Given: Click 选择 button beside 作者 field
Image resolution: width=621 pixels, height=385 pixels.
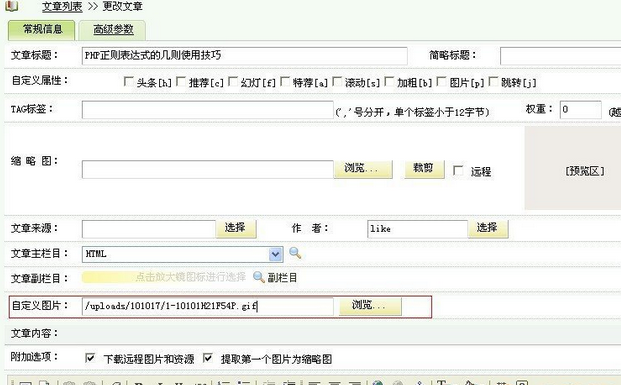Looking at the screenshot, I should tap(488, 229).
